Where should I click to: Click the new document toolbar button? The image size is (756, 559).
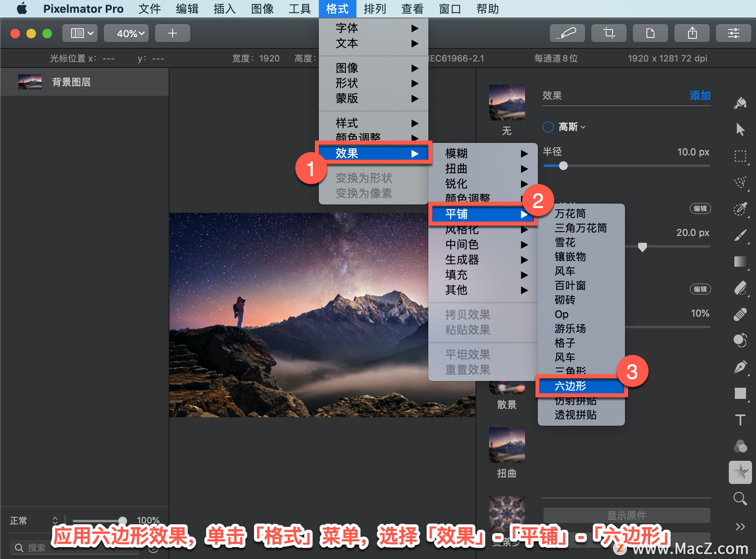tap(651, 33)
